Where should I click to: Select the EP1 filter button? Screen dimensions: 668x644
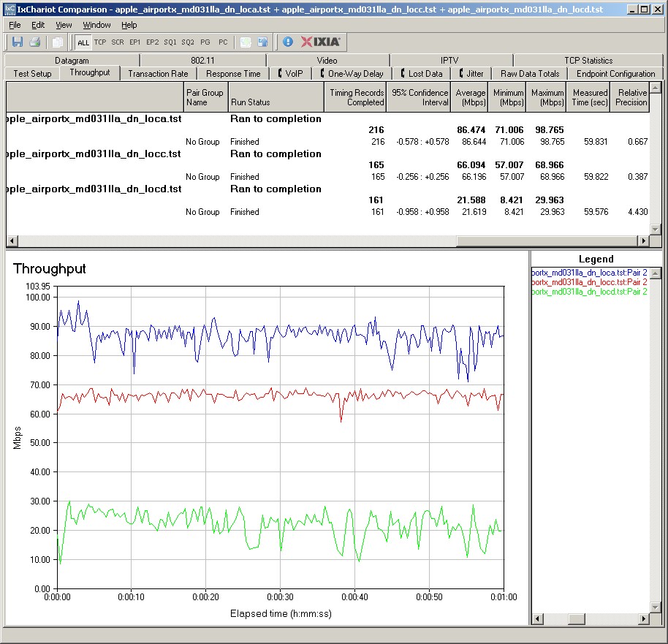[134, 42]
